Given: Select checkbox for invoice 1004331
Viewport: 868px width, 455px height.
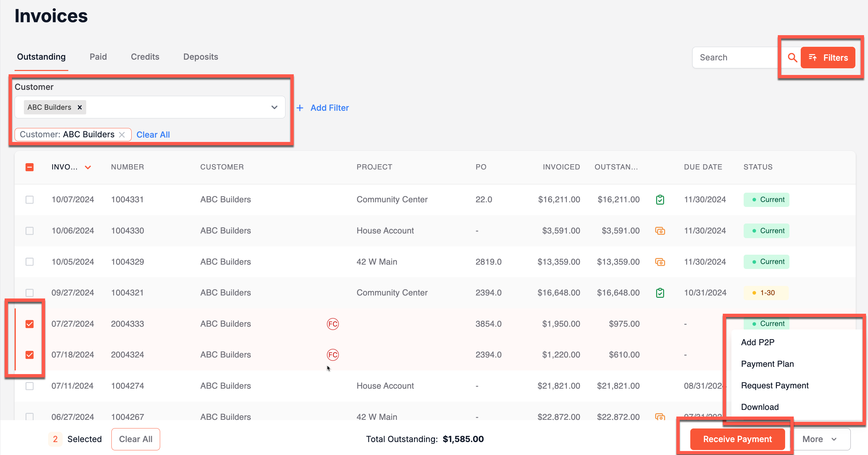Looking at the screenshot, I should pyautogui.click(x=30, y=200).
